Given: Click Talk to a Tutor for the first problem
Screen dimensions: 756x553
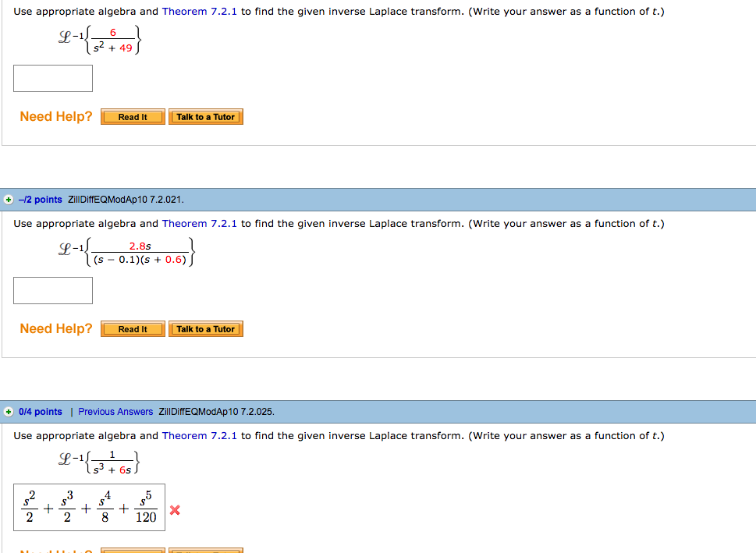Looking at the screenshot, I should (x=205, y=116).
